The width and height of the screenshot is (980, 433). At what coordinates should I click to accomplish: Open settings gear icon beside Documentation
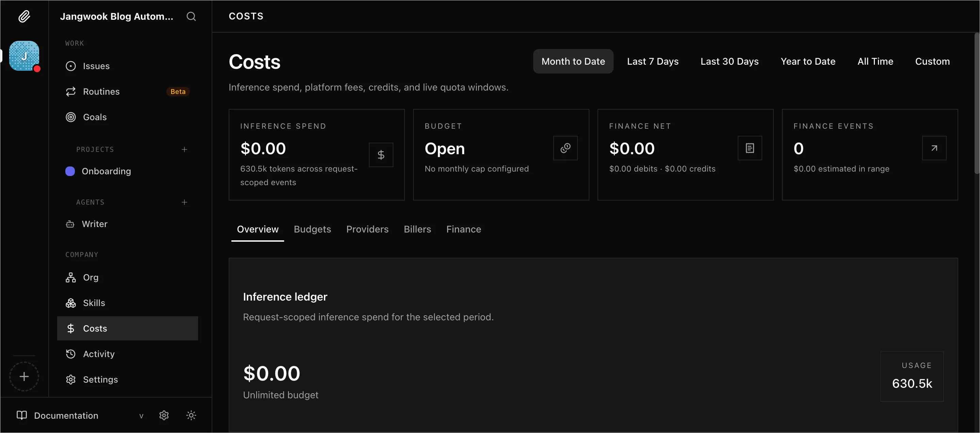coord(164,415)
